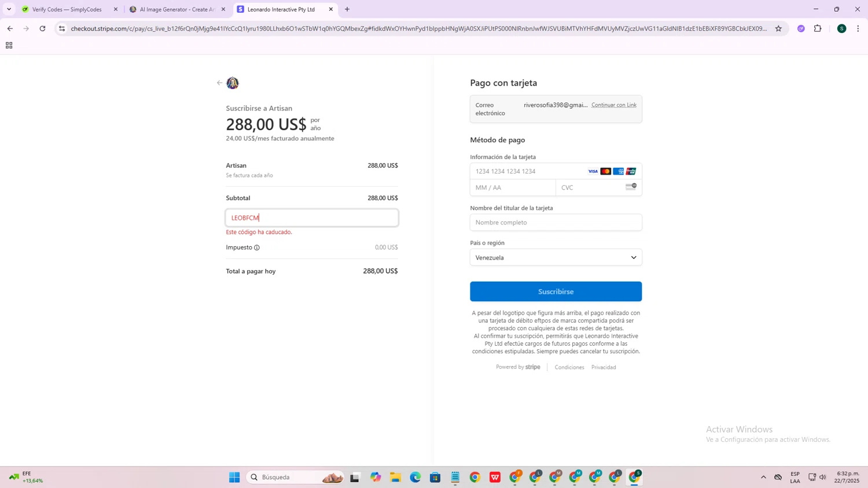View site information icon in address bar
The width and height of the screenshot is (868, 488).
tap(62, 28)
